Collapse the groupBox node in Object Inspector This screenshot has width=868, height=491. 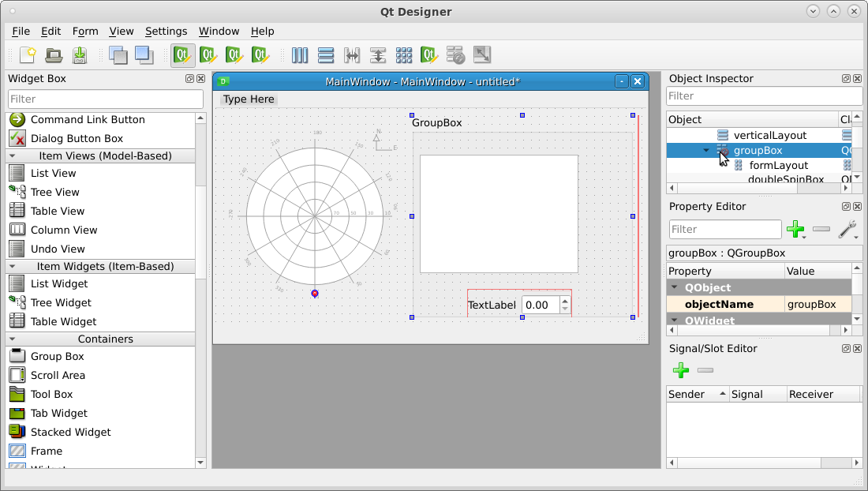click(x=706, y=151)
